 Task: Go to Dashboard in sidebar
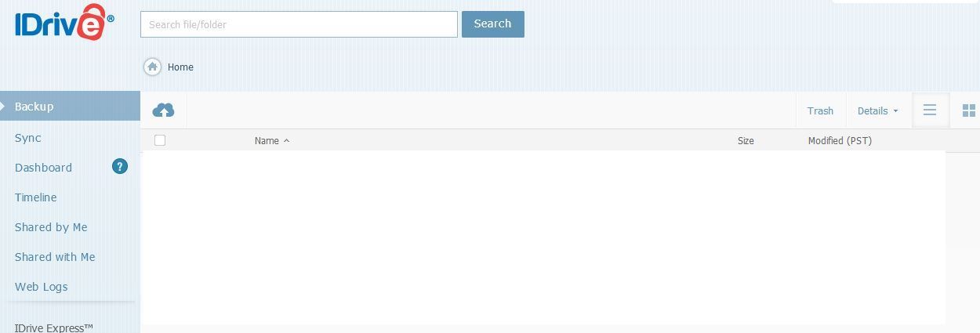pyautogui.click(x=43, y=168)
